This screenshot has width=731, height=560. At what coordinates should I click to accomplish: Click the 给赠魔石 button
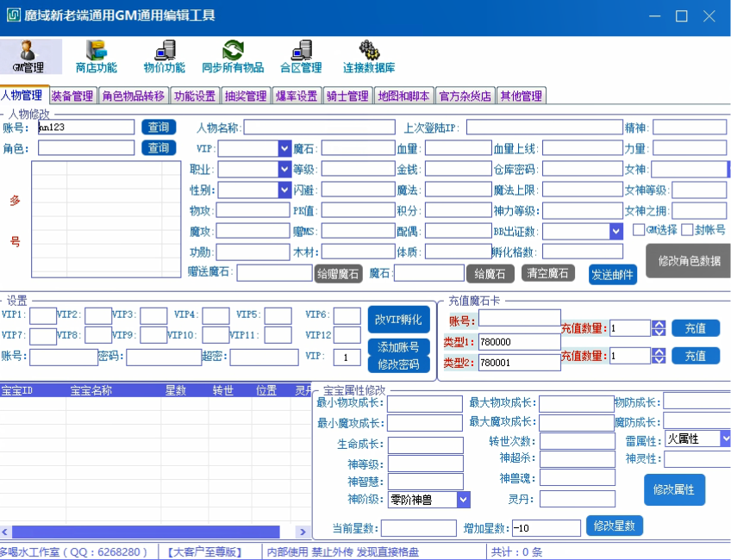click(338, 273)
